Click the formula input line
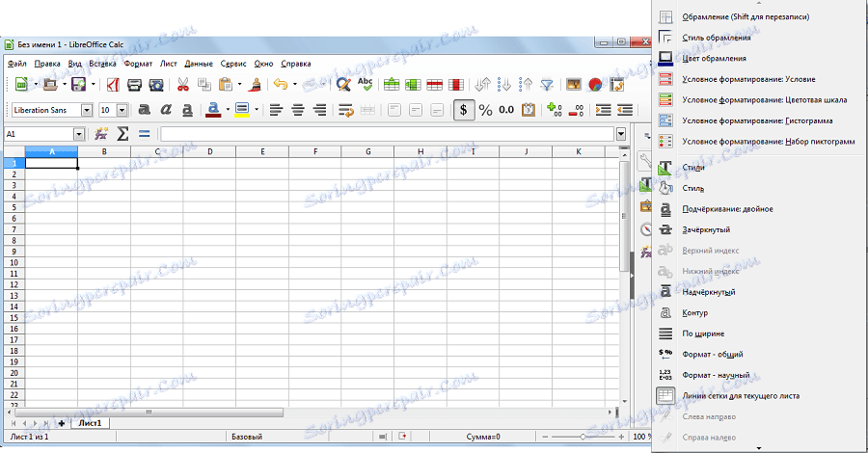The height and width of the screenshot is (453, 868). point(386,135)
